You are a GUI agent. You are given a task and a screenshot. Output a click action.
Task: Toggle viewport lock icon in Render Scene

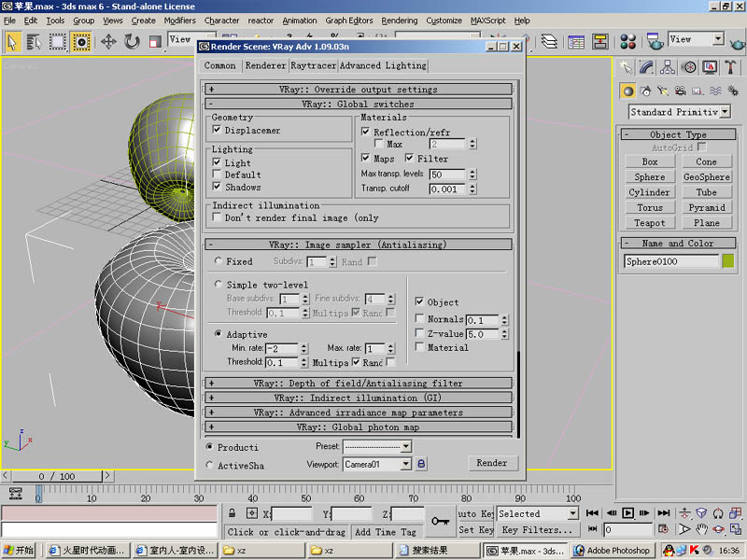click(421, 463)
